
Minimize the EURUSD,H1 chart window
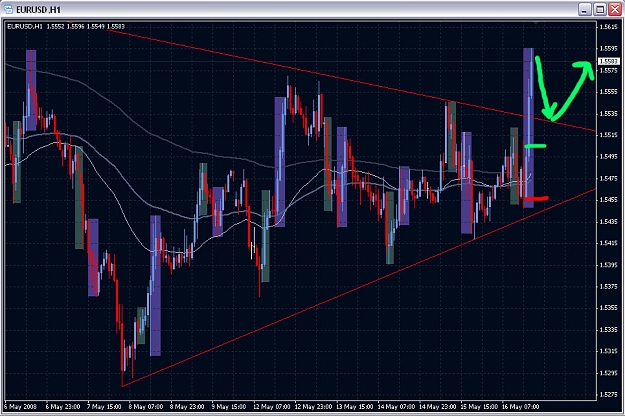coord(584,9)
